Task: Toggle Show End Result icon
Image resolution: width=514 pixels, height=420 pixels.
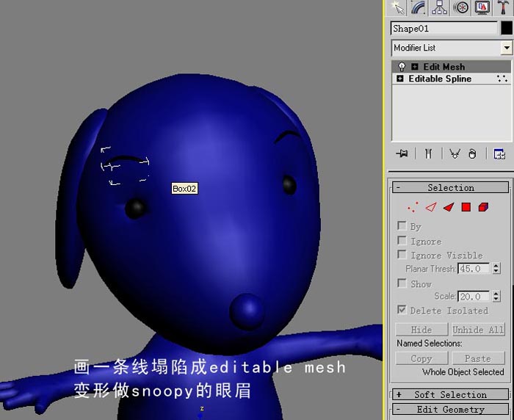Action: pos(428,153)
